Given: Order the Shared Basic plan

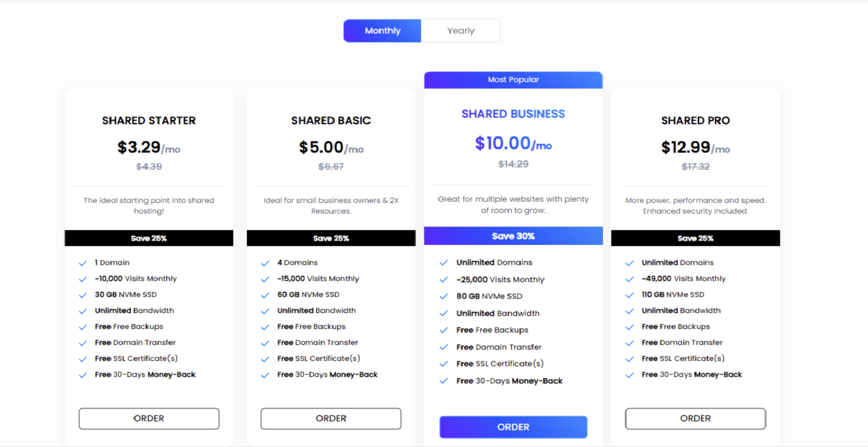Looking at the screenshot, I should coord(331,419).
